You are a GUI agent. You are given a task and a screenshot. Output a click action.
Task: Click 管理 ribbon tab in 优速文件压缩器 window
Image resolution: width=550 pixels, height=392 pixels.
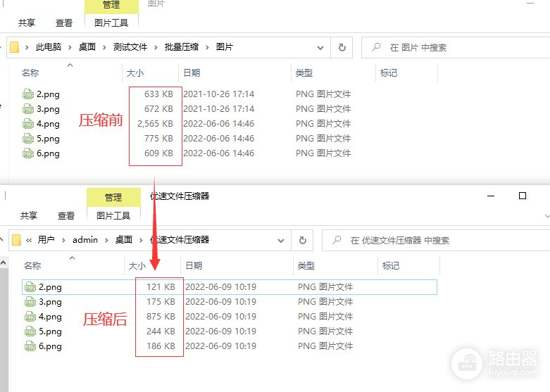[x=113, y=197]
